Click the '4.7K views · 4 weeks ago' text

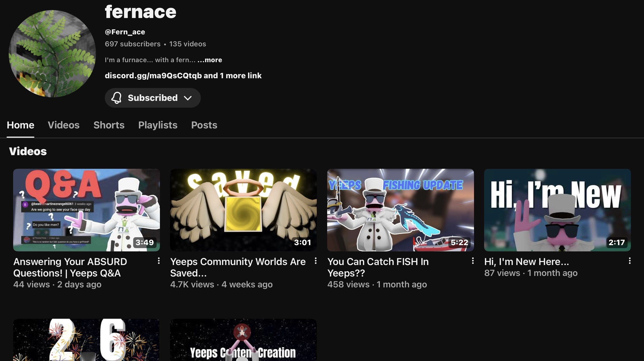coord(221,284)
